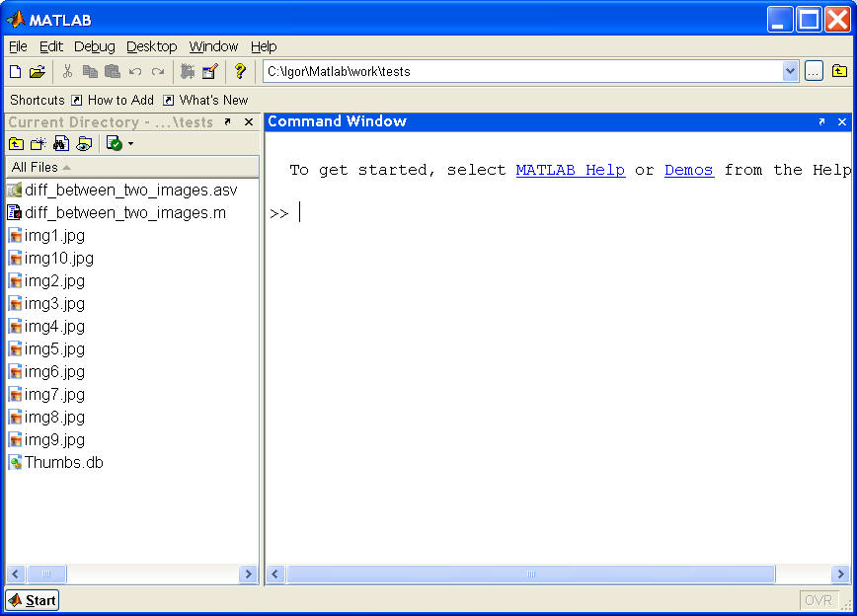Select img7.jpg in file list
Screen dimensions: 857x616
tap(54, 395)
